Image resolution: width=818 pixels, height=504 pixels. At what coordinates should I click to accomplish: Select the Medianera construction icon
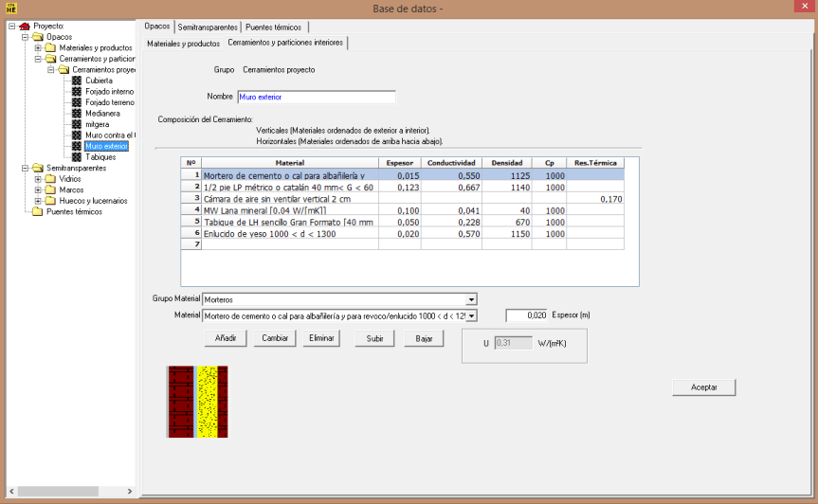coord(77,114)
